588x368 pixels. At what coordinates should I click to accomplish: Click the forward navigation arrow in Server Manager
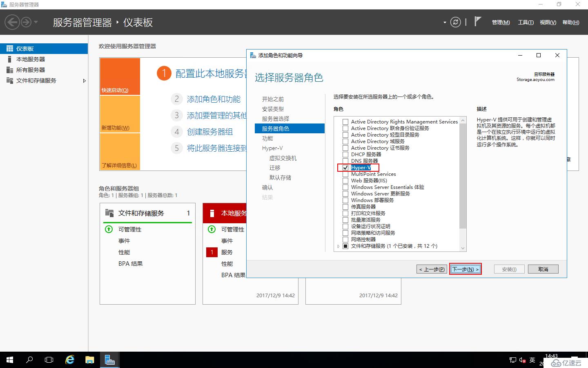[26, 22]
